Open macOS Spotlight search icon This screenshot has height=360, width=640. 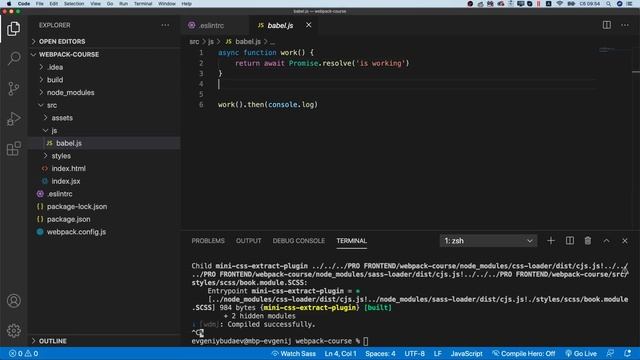[608, 4]
